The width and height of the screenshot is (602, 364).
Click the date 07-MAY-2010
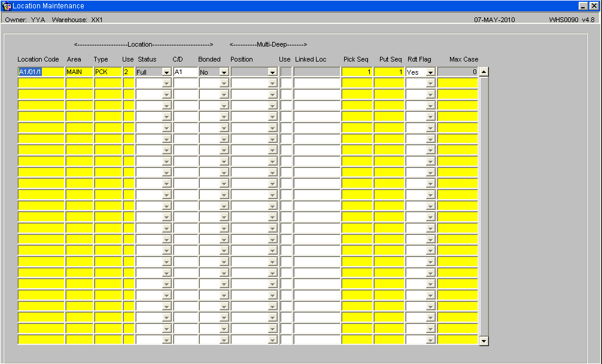point(494,20)
